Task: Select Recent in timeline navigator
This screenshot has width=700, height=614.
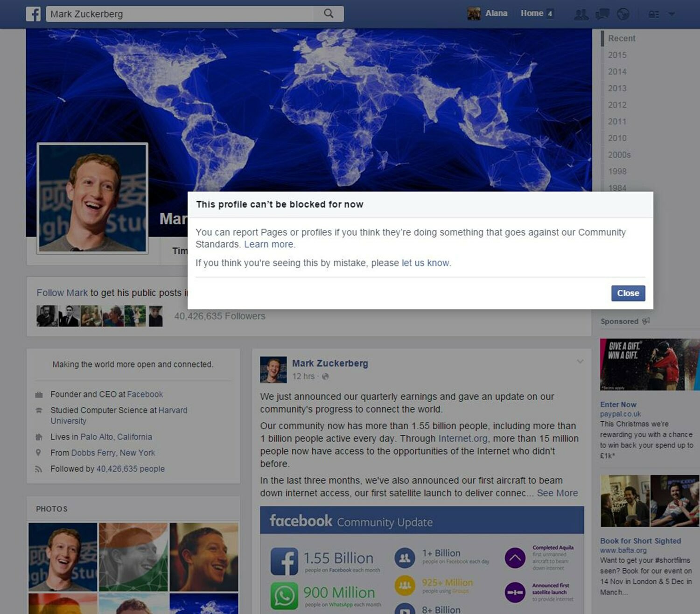Action: 622,38
